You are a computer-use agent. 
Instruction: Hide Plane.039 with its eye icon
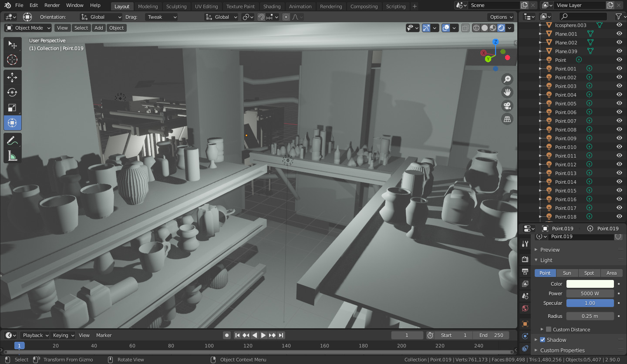point(619,51)
